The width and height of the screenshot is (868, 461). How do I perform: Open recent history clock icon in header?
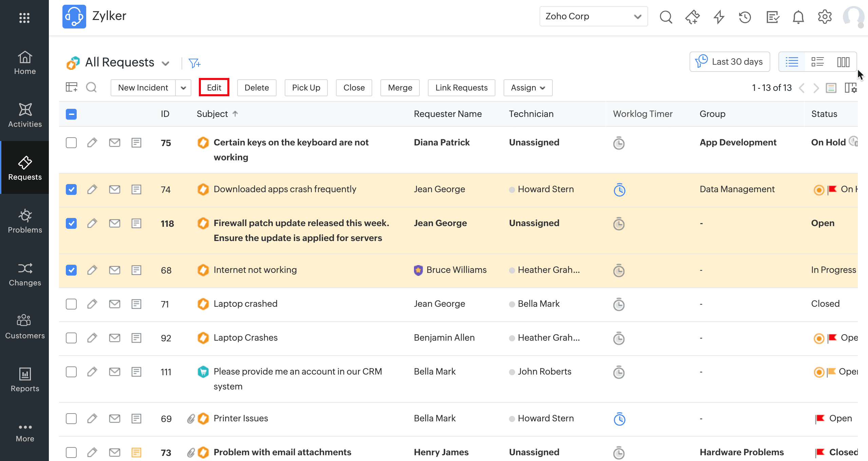(745, 17)
